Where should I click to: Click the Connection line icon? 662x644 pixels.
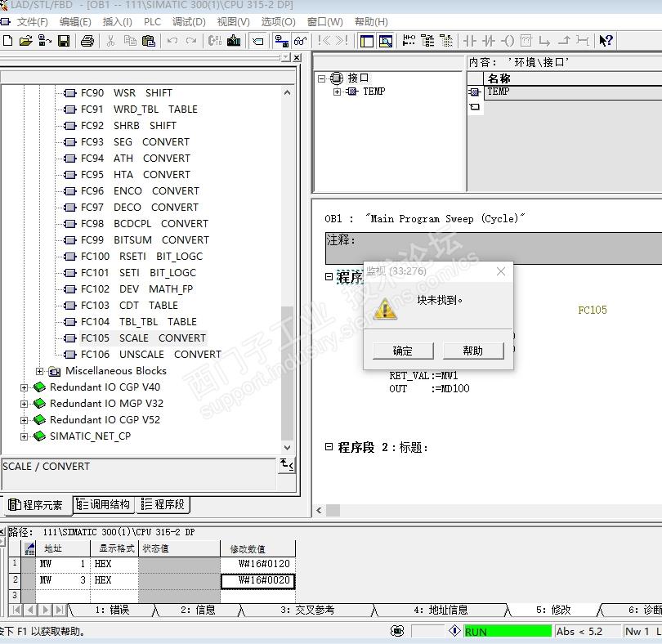[583, 41]
